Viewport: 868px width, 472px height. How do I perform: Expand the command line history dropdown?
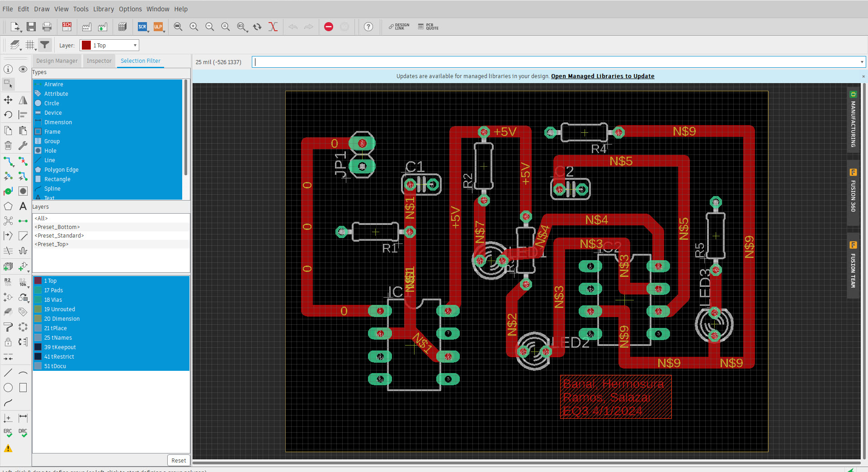(862, 62)
